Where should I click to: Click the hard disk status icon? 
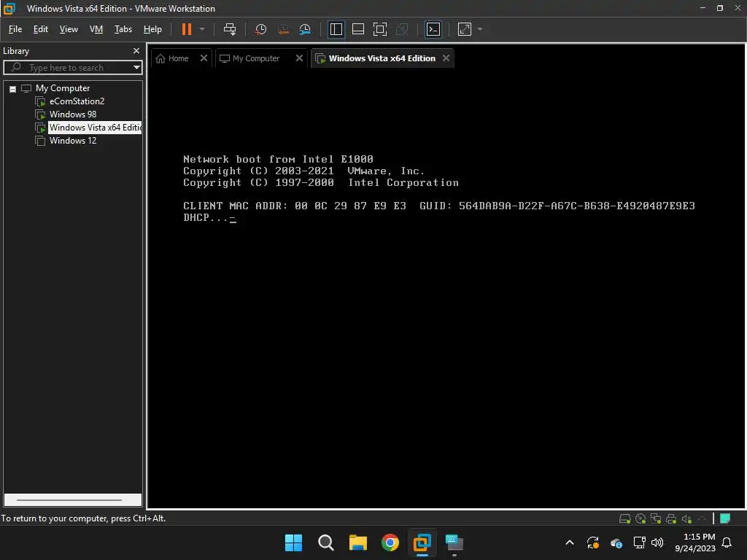(x=624, y=518)
